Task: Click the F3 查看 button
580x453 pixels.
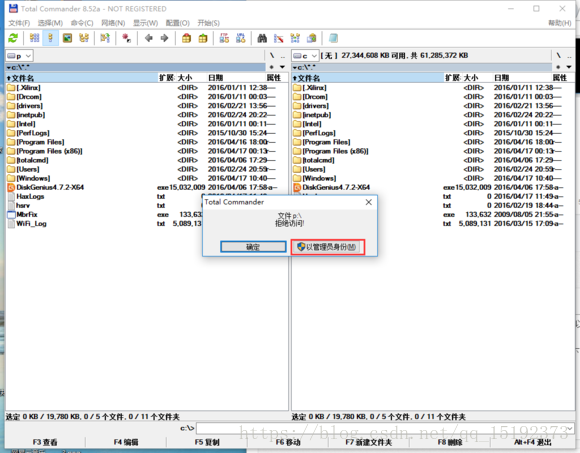Action: point(45,442)
